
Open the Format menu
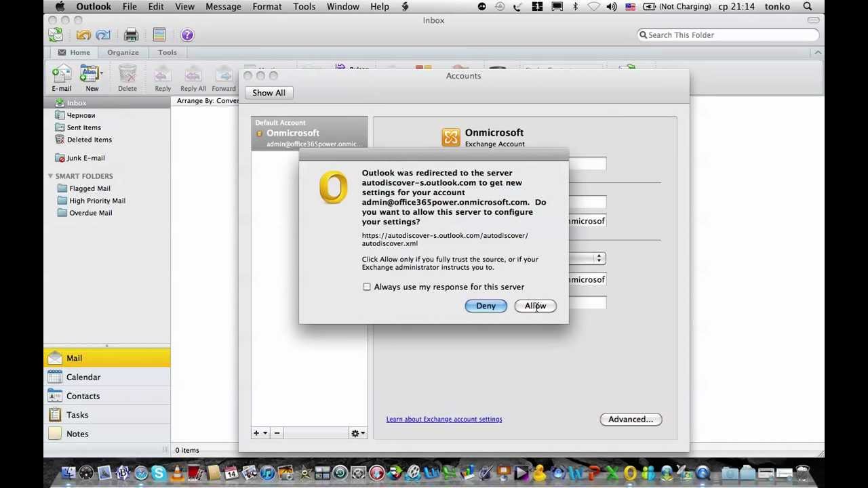267,7
